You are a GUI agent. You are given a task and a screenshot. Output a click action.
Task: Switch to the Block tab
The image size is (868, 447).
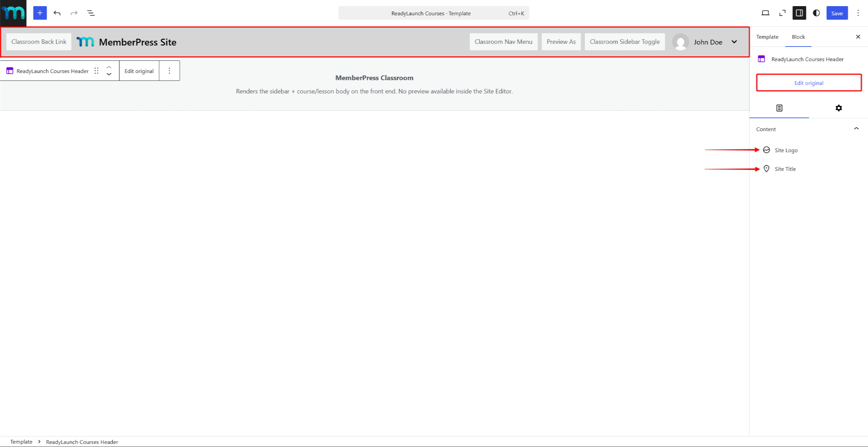[x=798, y=37]
